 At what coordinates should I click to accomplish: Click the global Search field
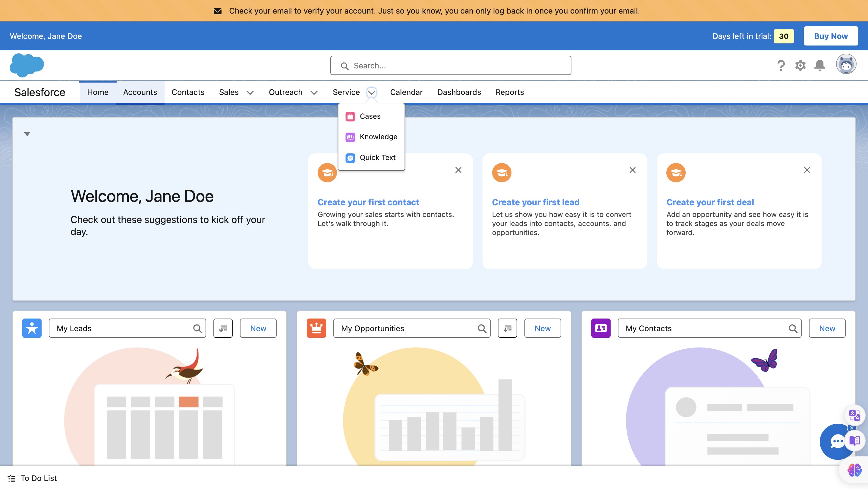coord(451,66)
